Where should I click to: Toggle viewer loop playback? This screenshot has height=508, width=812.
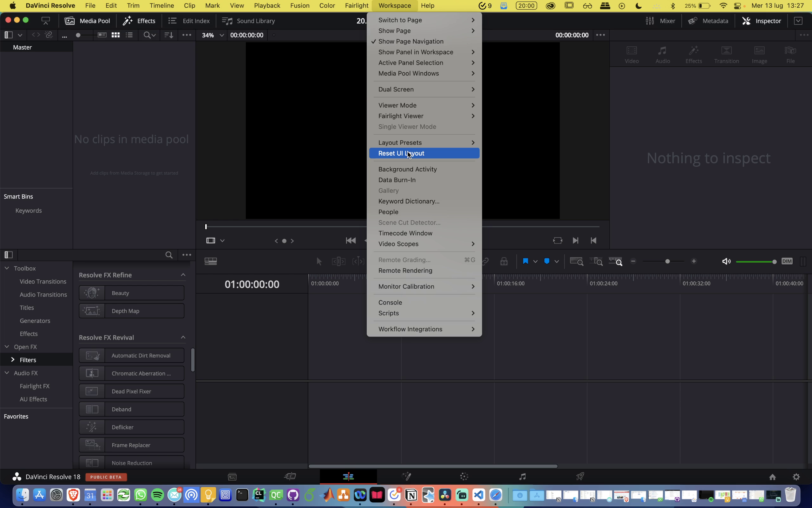[558, 241]
